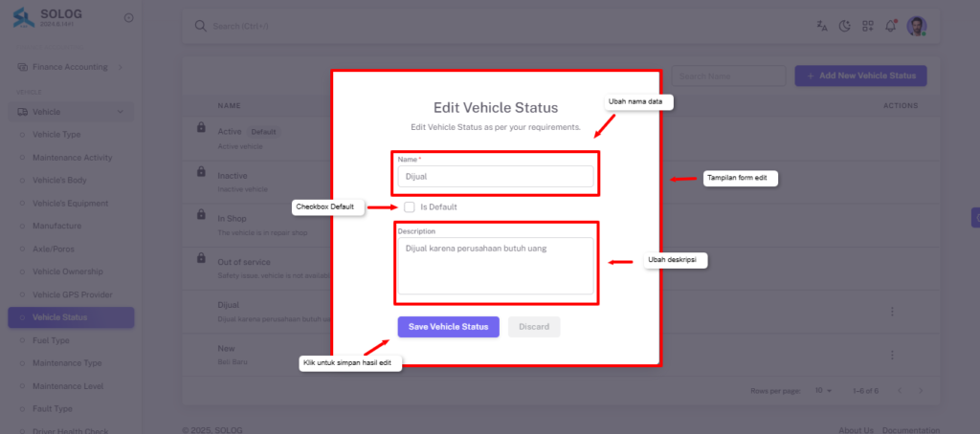Open rows per page dropdown

click(824, 390)
